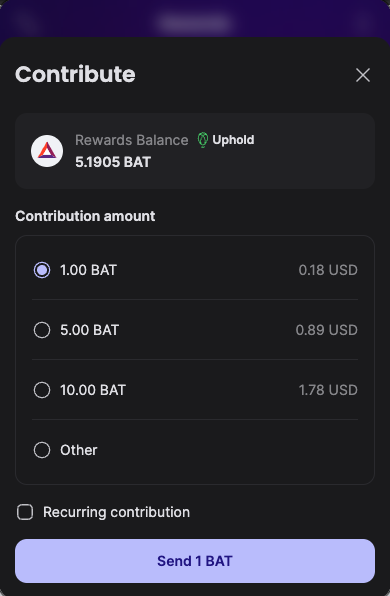This screenshot has height=596, width=390.
Task: Select the 10.00 BAT radio option
Action: [42, 390]
